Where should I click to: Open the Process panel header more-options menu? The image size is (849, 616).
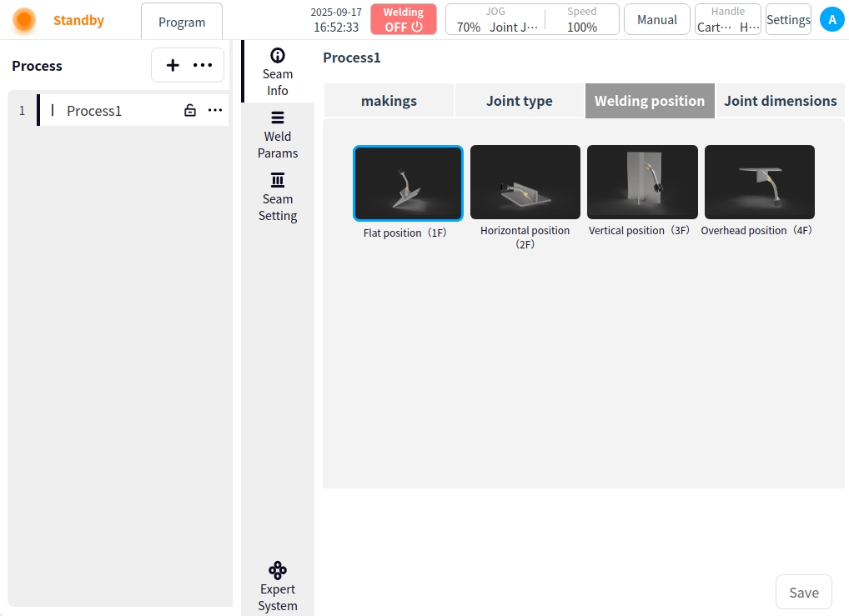(x=203, y=65)
